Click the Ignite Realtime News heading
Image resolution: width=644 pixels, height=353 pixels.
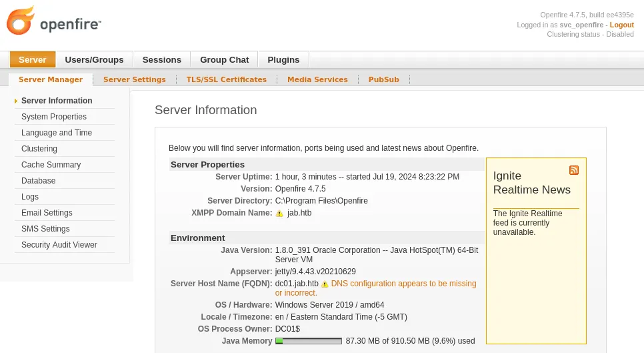[531, 183]
